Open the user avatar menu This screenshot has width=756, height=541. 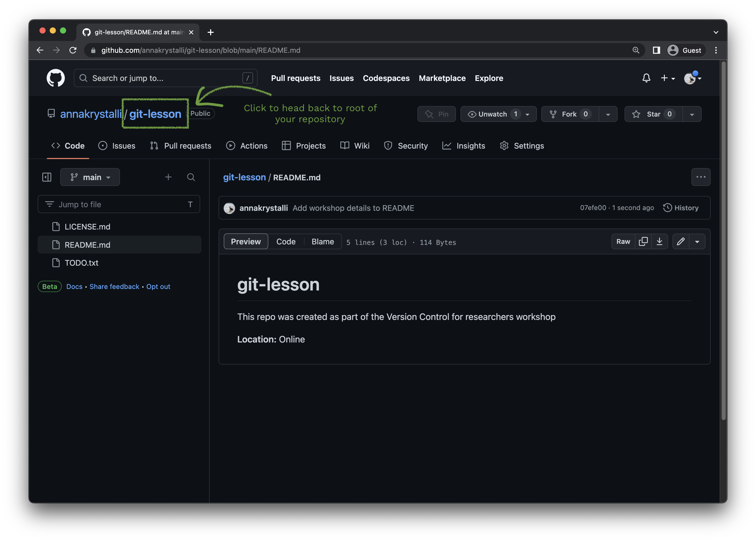click(x=692, y=78)
